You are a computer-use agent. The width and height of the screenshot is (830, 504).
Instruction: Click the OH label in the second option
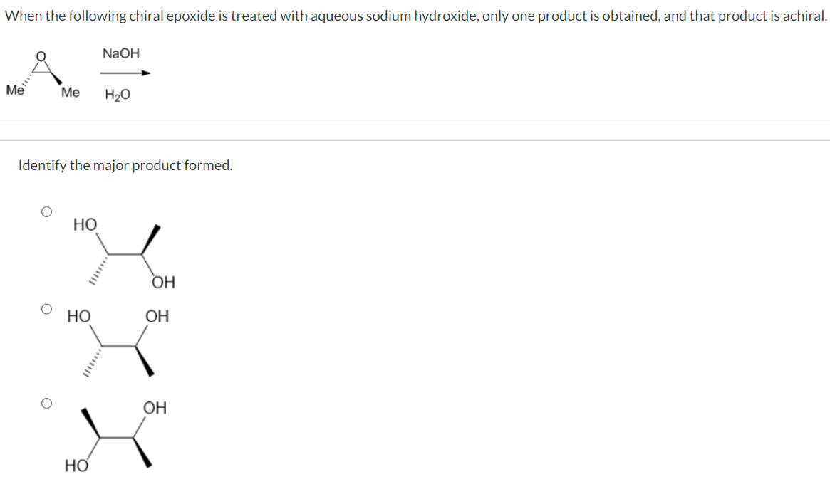(x=157, y=316)
